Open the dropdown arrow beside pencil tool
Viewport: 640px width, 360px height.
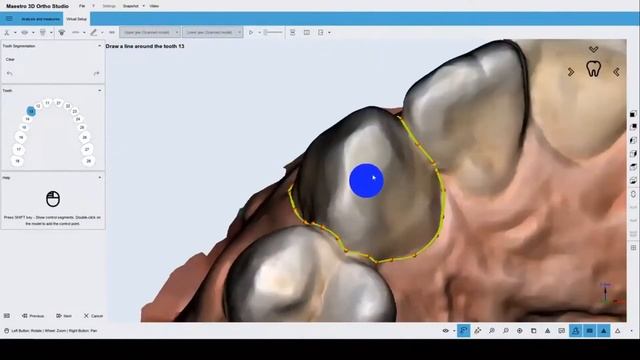tap(102, 33)
